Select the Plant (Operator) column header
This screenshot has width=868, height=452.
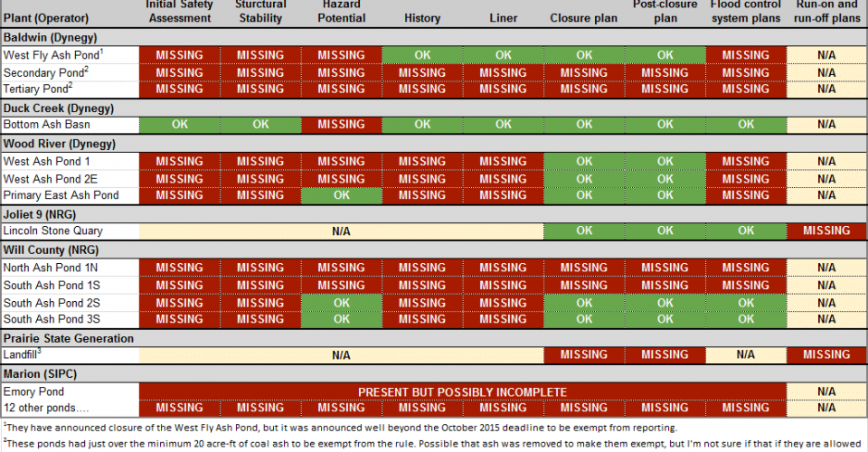pyautogui.click(x=46, y=18)
